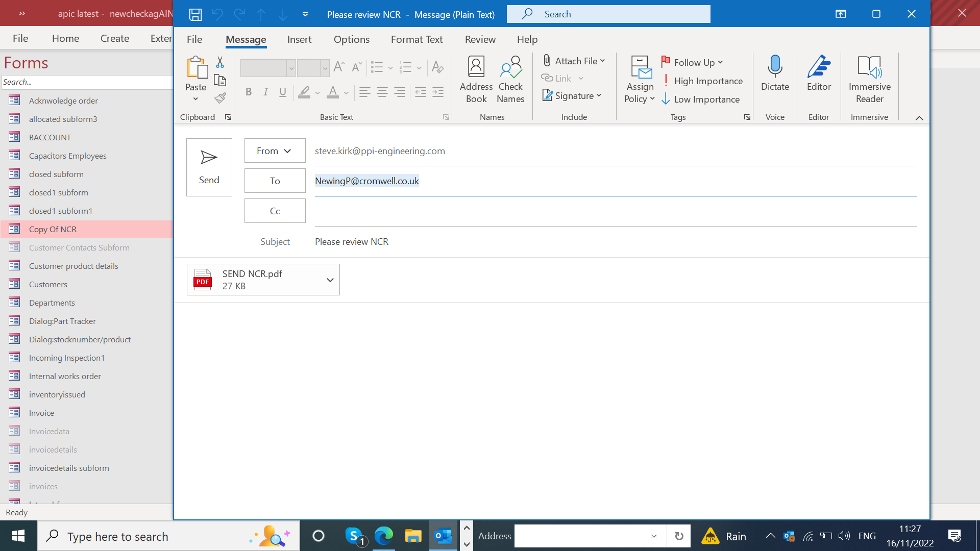
Task: Open the Editor pen tool
Action: click(x=819, y=73)
